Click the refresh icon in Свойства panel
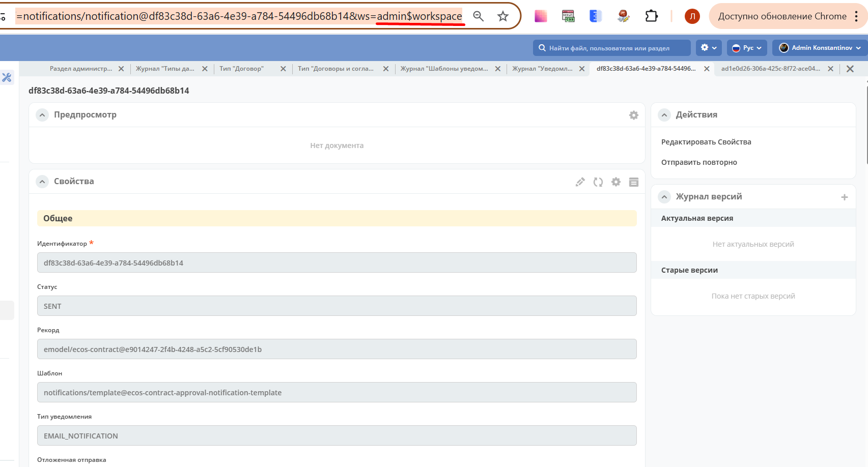The height and width of the screenshot is (467, 868). [x=598, y=182]
